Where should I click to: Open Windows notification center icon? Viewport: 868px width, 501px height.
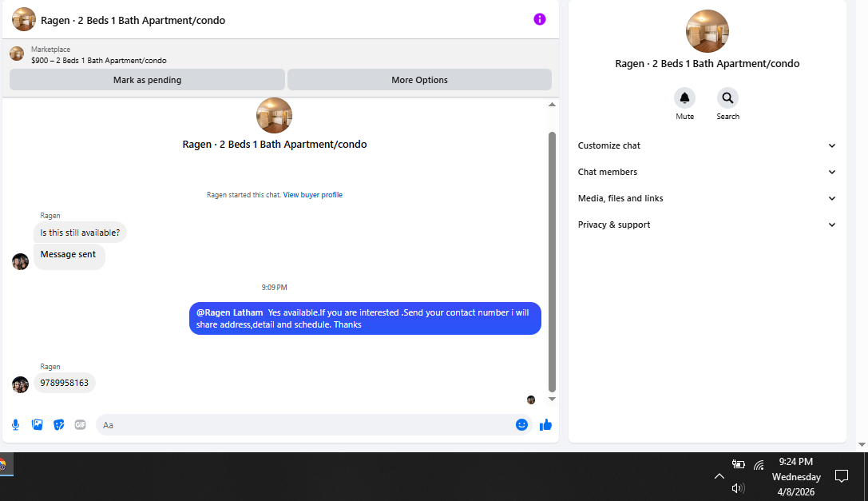(842, 476)
